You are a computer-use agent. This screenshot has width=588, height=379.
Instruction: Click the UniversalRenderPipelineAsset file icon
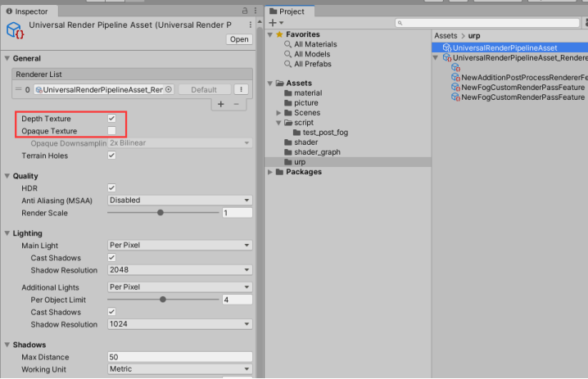click(446, 47)
